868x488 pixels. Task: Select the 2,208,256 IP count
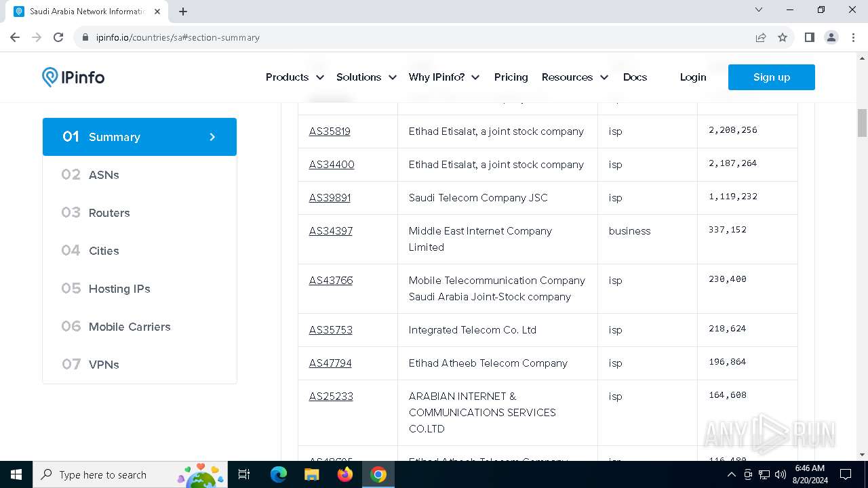coord(733,130)
